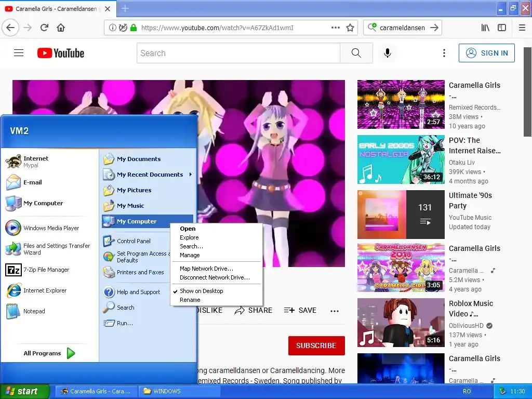This screenshot has width=532, height=399.
Task: Open page actions three-dot menu in address bar
Action: 335,28
